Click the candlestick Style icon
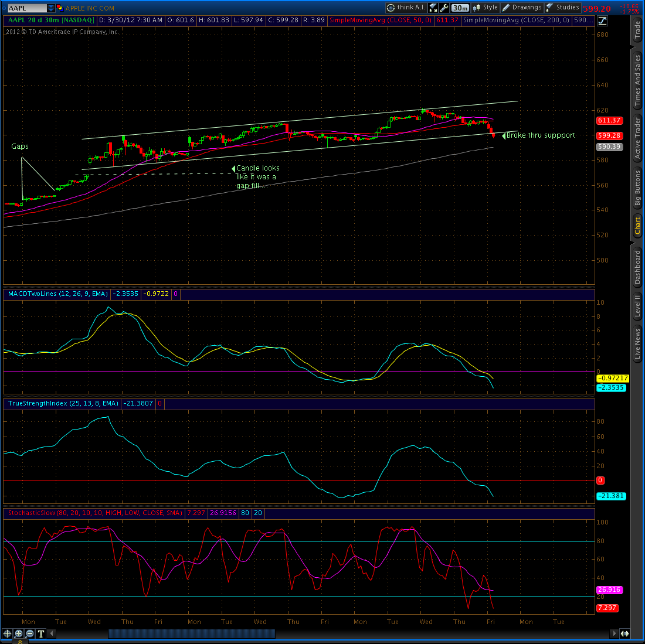 coord(476,8)
